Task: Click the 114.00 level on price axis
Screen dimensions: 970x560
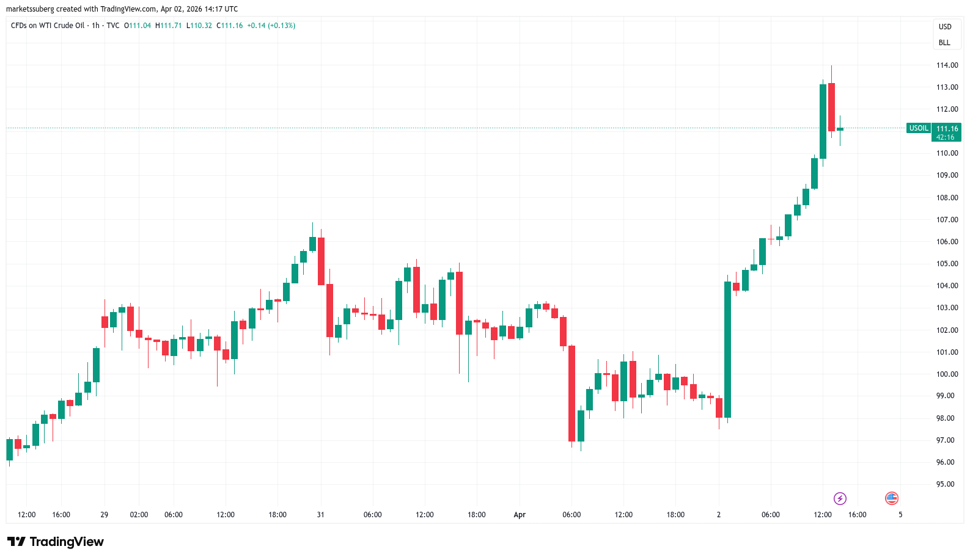Action: click(947, 65)
